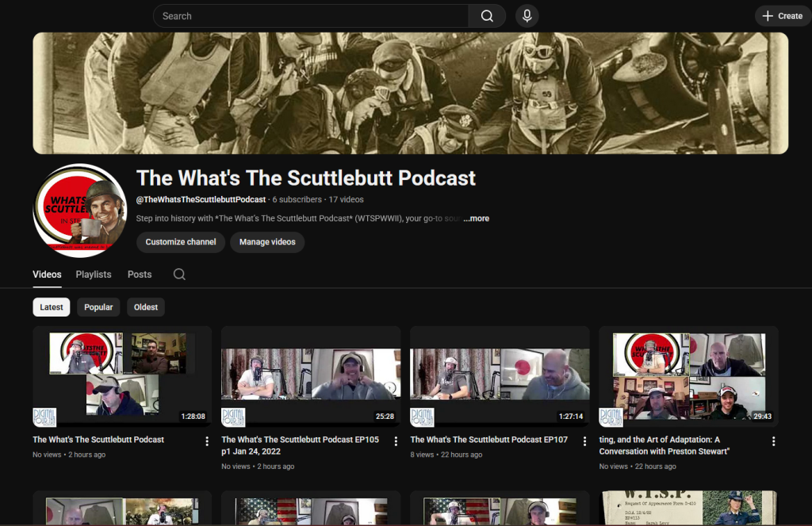Click the Manage videos button
The image size is (812, 526).
point(267,242)
